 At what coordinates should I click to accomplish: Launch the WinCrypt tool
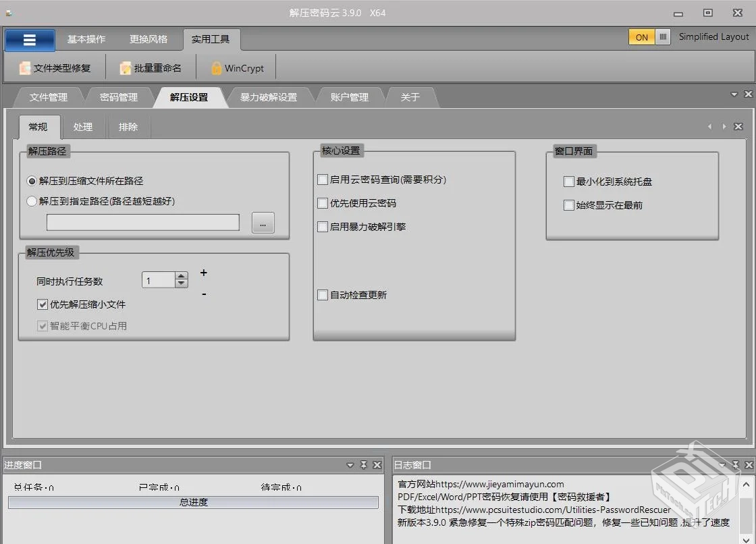tap(236, 67)
